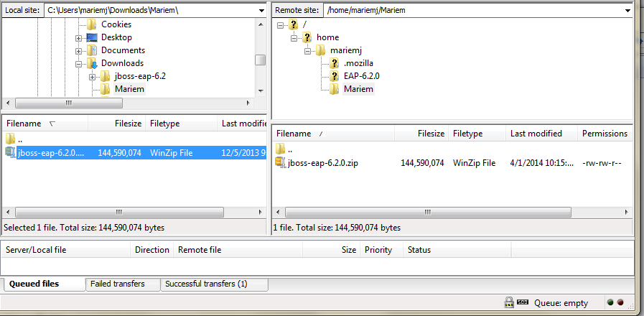Collapse the Downloads folder in local tree
This screenshot has height=316, width=644.
[x=78, y=64]
